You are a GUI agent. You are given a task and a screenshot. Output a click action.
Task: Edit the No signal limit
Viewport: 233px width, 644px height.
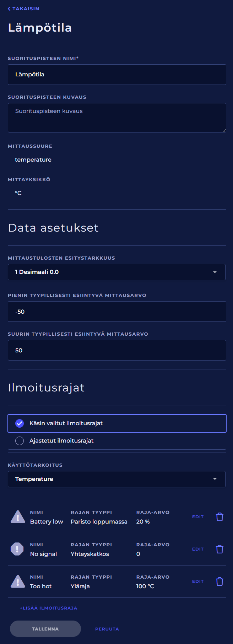198,549
